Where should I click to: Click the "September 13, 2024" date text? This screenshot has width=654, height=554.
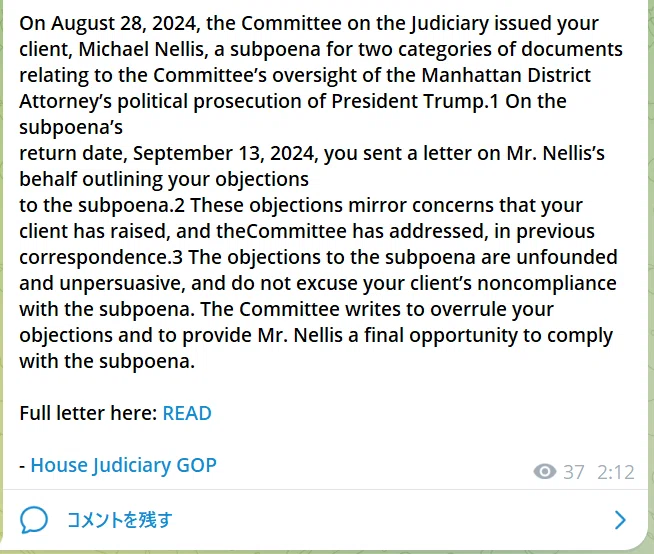click(x=223, y=153)
